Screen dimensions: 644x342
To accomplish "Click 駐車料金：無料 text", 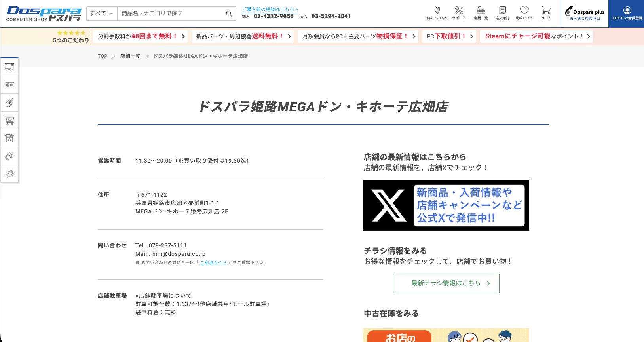I will (x=156, y=312).
